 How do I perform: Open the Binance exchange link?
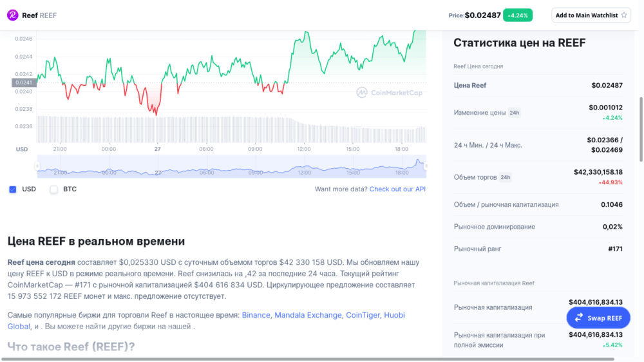click(x=256, y=315)
